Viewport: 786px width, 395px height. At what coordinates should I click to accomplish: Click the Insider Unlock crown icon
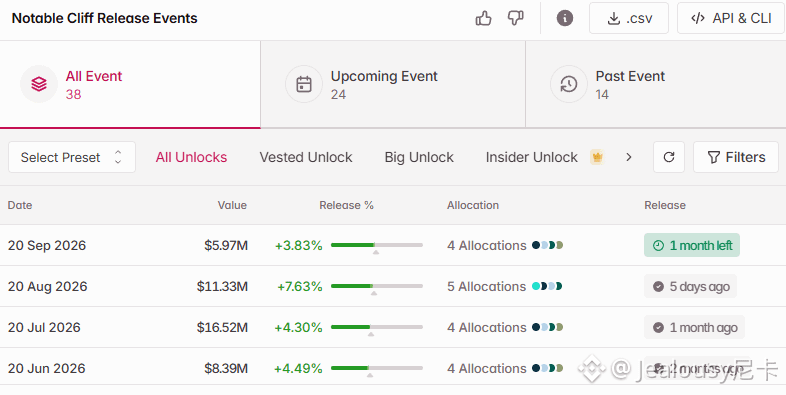pyautogui.click(x=597, y=157)
